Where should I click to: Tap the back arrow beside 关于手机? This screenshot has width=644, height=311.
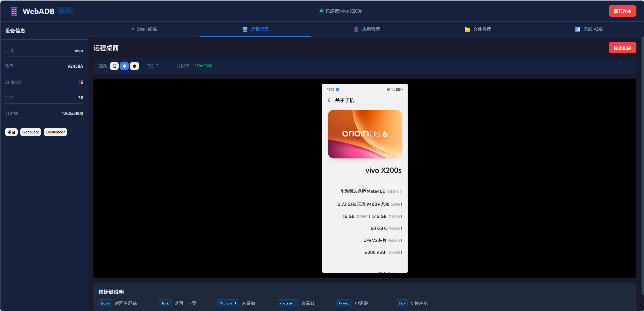point(329,100)
